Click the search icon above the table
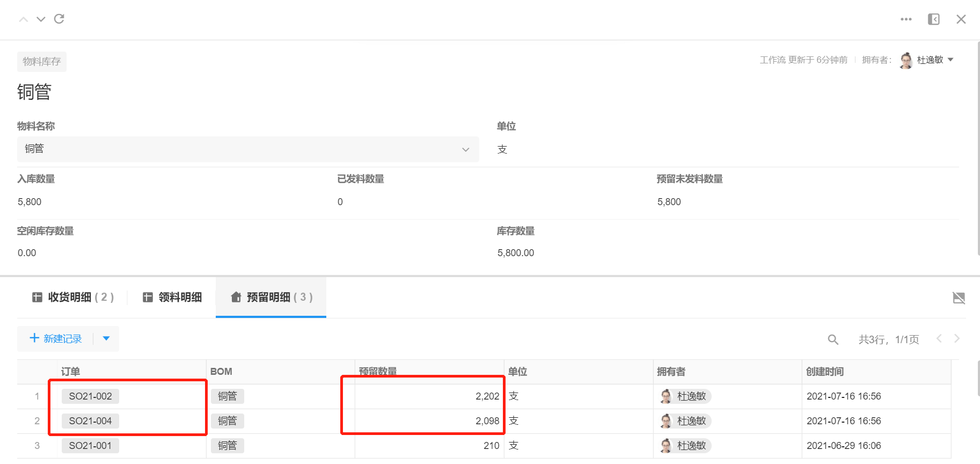 tap(832, 339)
